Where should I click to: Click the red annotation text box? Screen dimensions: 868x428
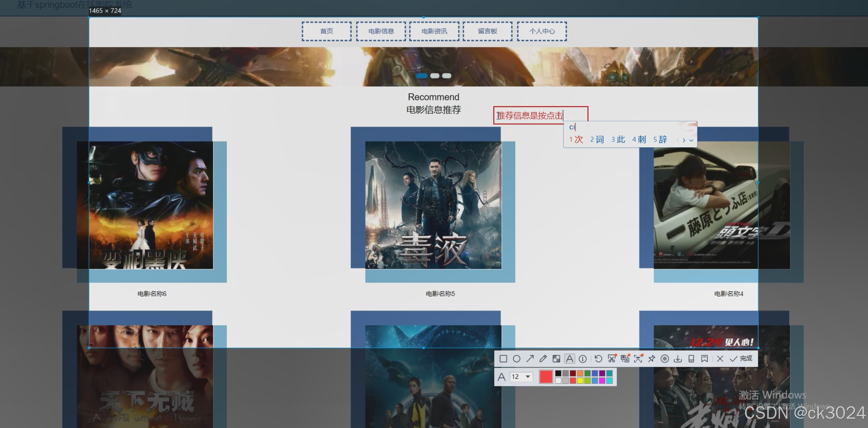pyautogui.click(x=541, y=115)
